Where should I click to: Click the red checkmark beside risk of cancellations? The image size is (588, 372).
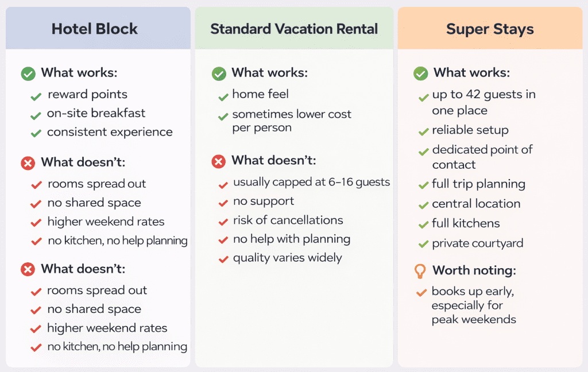[x=223, y=222]
